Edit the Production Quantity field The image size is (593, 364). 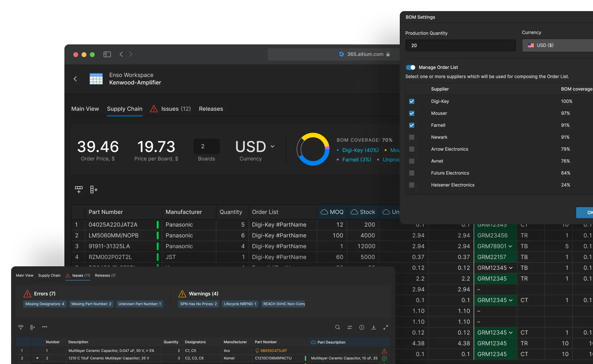point(460,46)
